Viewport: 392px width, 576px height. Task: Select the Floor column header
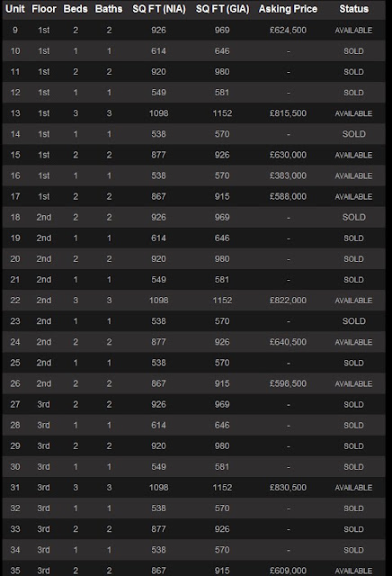(44, 9)
